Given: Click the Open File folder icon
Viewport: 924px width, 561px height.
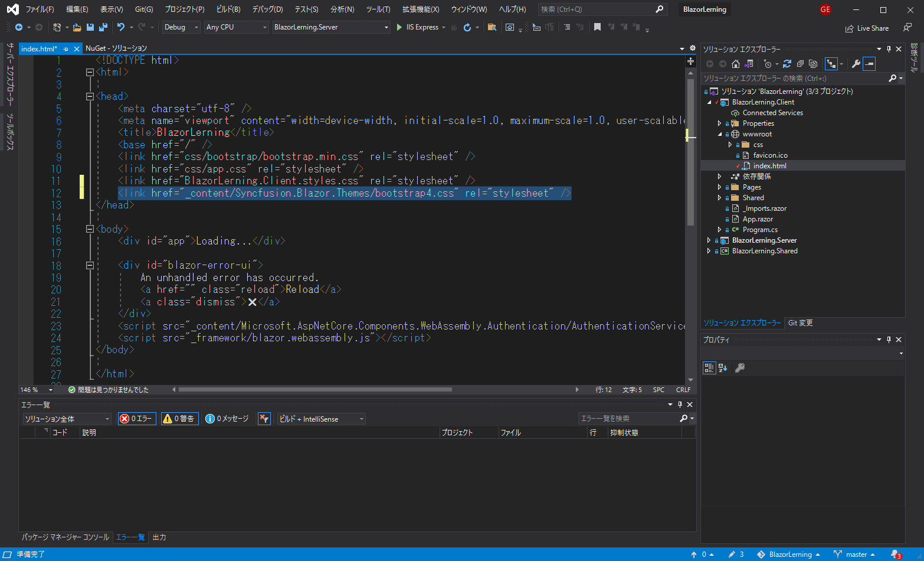Looking at the screenshot, I should [x=77, y=27].
